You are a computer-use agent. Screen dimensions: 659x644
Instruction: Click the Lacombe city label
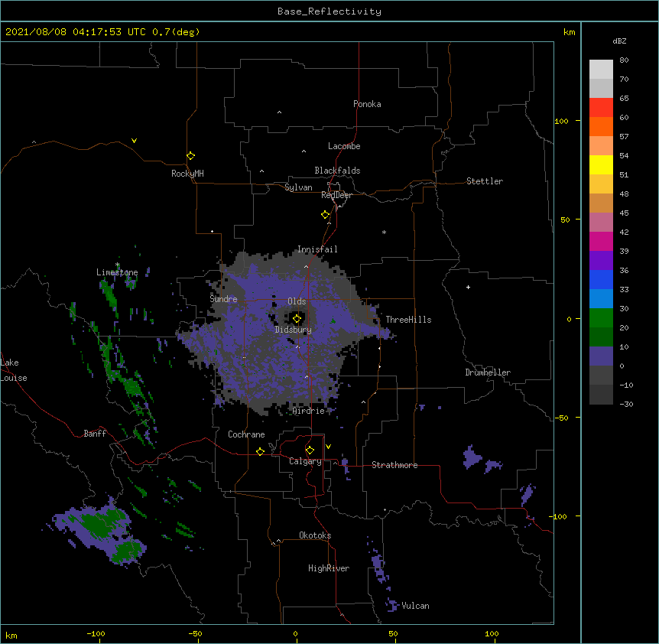click(x=344, y=146)
